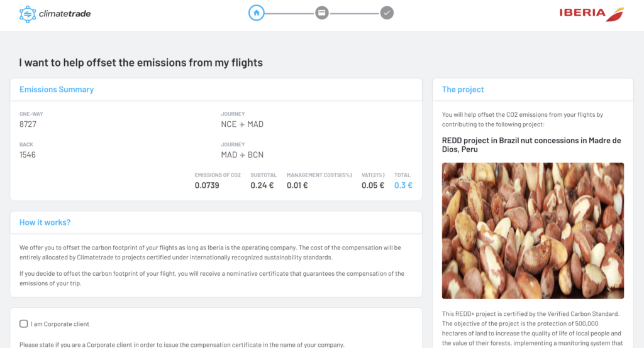The image size is (644, 348).
Task: Select the back flight number 1546
Action: tap(28, 155)
